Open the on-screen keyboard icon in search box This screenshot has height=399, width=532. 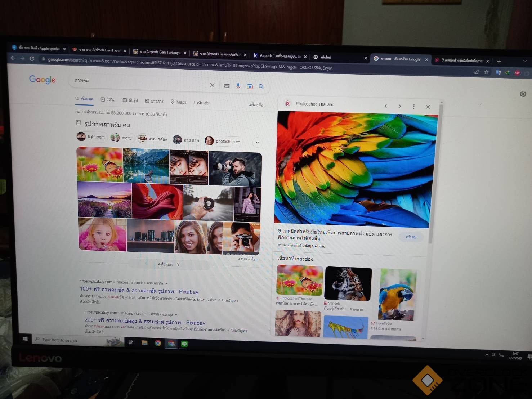[227, 86]
